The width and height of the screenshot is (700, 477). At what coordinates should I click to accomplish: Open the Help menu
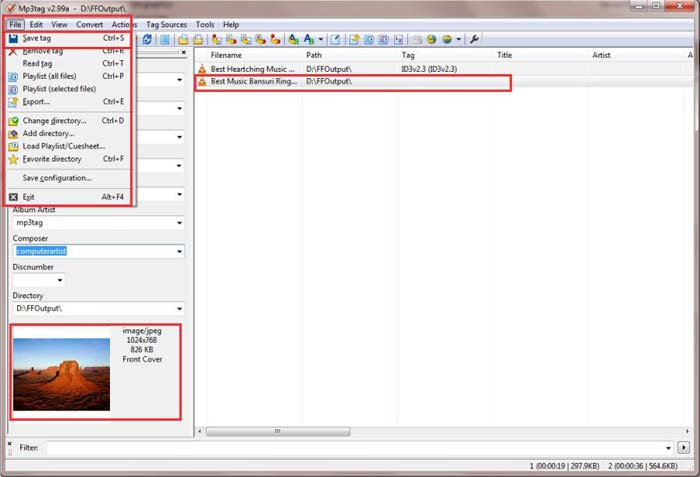pyautogui.click(x=231, y=25)
